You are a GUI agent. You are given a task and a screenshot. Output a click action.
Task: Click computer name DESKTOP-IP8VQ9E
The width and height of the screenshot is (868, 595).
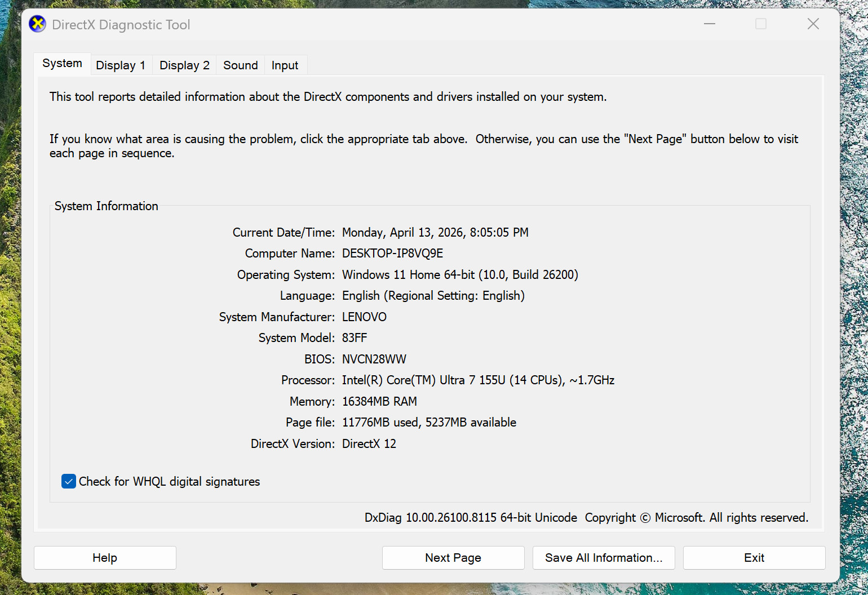pyautogui.click(x=392, y=254)
